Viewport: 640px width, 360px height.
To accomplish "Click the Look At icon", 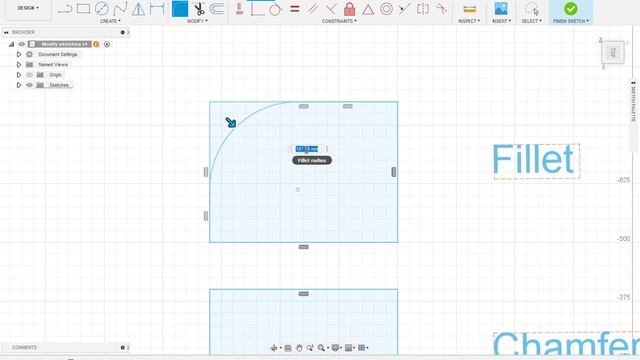I will point(288,348).
